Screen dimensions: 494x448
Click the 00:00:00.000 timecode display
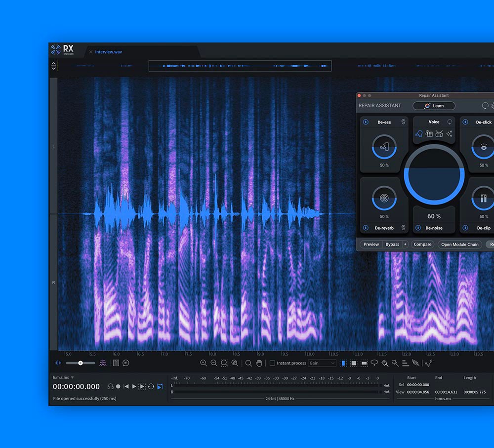pyautogui.click(x=76, y=387)
